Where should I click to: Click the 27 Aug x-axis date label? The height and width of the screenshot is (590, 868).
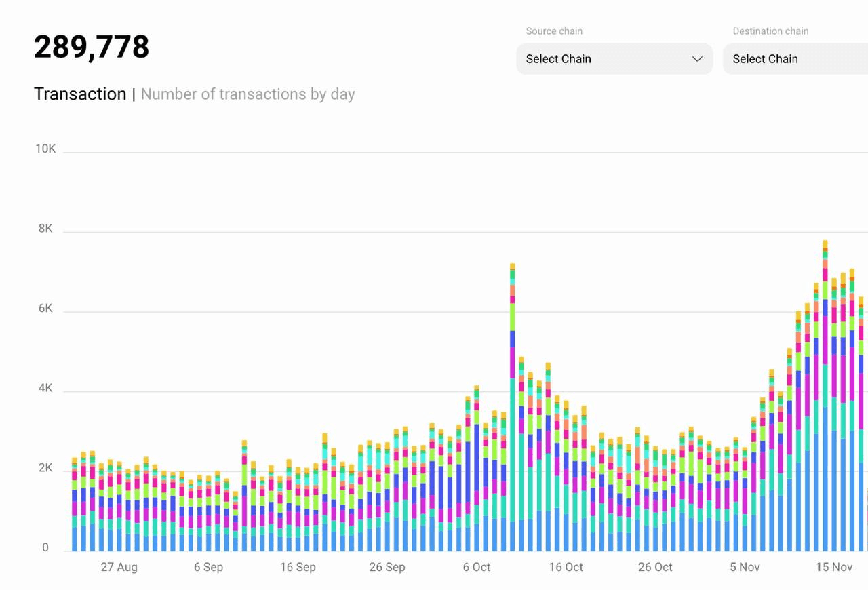click(119, 567)
